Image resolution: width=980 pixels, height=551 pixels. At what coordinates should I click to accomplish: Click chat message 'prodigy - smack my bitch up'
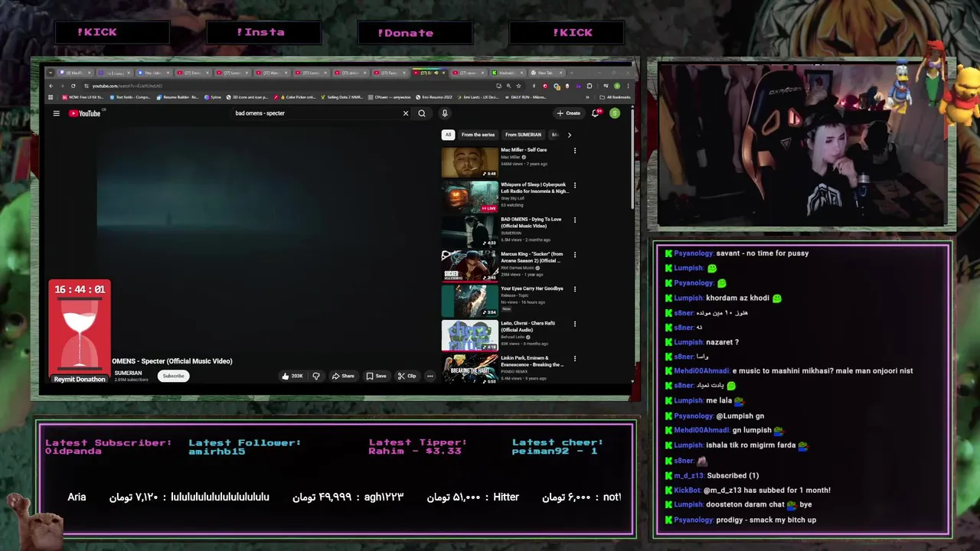tap(766, 520)
